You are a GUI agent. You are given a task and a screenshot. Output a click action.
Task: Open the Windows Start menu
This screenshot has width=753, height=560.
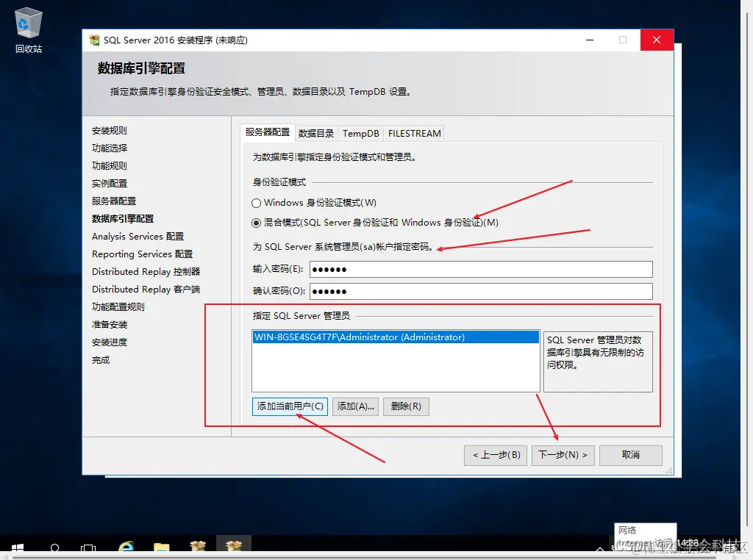[18, 548]
